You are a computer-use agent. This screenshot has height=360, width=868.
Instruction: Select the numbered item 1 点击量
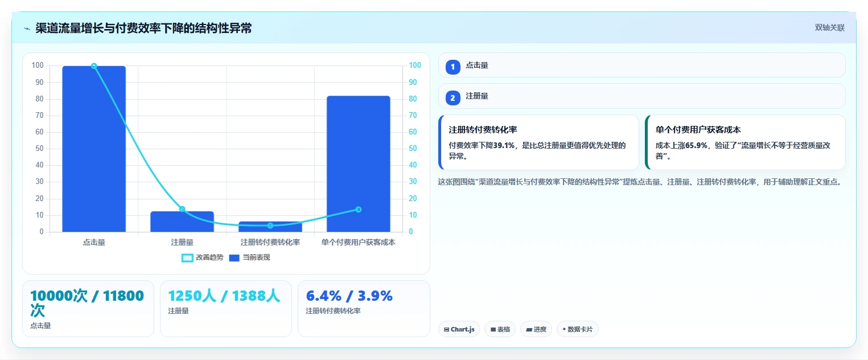641,66
